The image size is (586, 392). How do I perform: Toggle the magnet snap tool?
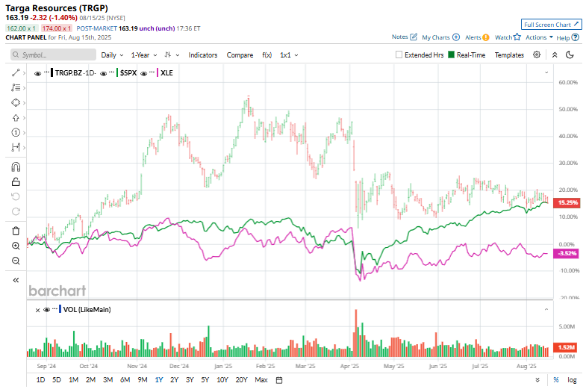pyautogui.click(x=16, y=167)
